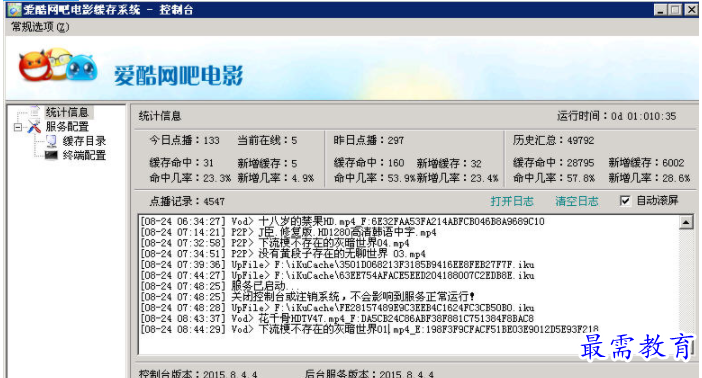The width and height of the screenshot is (702, 378).
Task: Click the 缓存目录 icon
Action: (x=51, y=141)
